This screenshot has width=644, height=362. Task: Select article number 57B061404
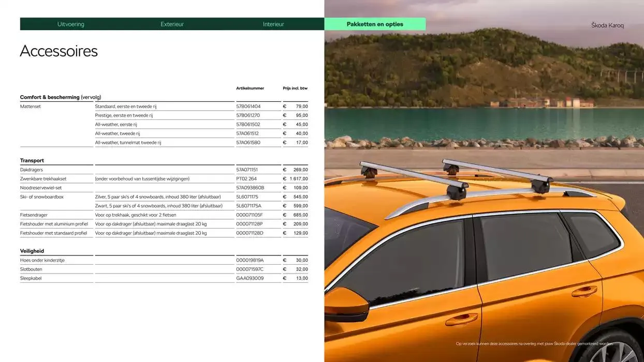[248, 107]
